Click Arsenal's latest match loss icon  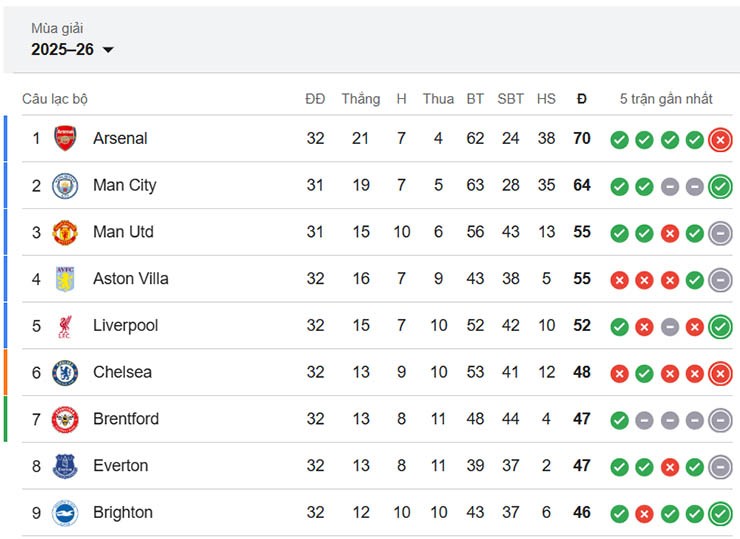click(x=720, y=140)
